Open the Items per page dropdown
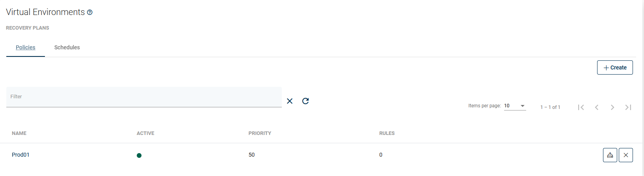644x176 pixels. pos(515,106)
